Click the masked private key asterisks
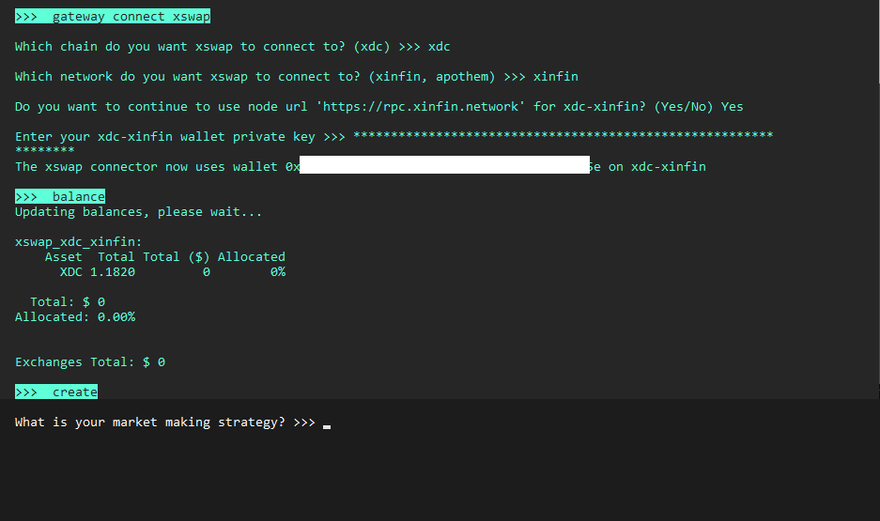880x521 pixels. point(563,137)
